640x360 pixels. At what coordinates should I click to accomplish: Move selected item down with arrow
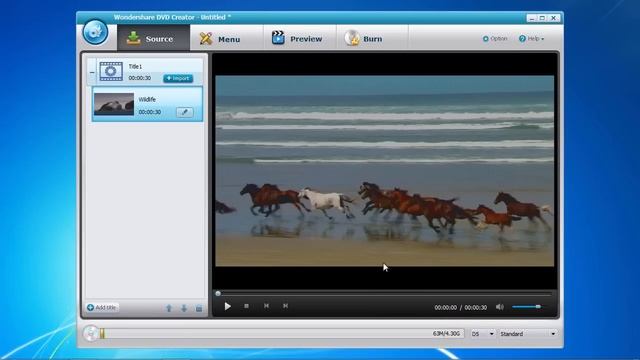(x=184, y=308)
